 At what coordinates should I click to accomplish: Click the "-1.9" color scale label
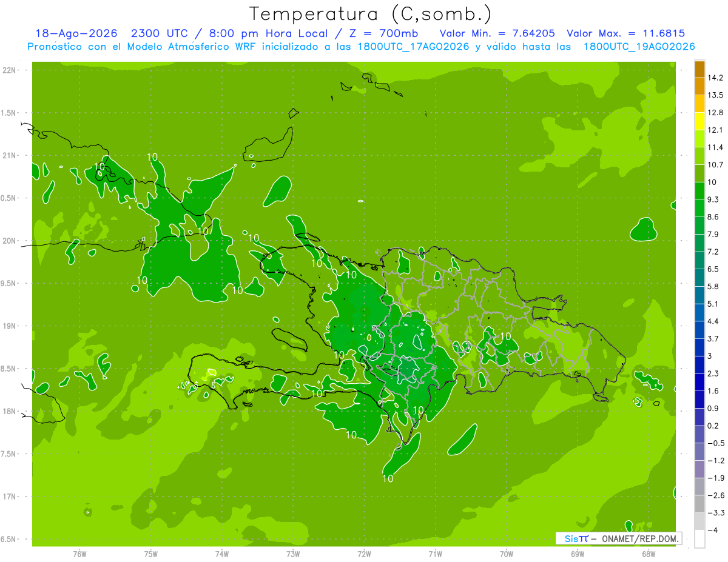click(716, 478)
